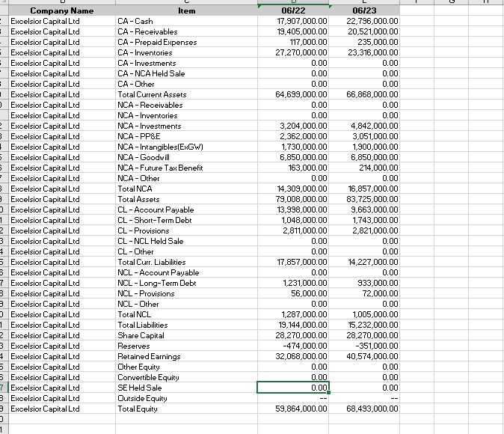
Task: Click the 3,204,000.00 NCA investments value
Action: coord(293,126)
